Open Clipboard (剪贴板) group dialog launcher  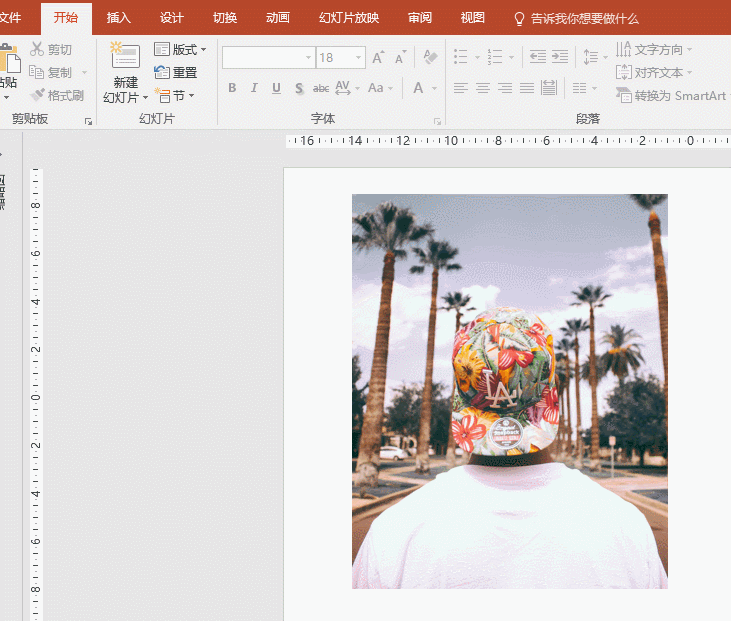pos(88,121)
